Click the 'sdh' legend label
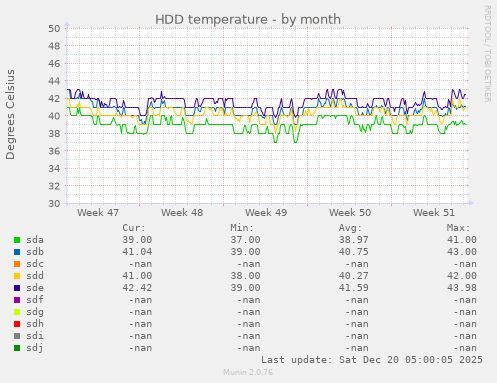Image resolution: width=497 pixels, height=383 pixels. [x=35, y=324]
